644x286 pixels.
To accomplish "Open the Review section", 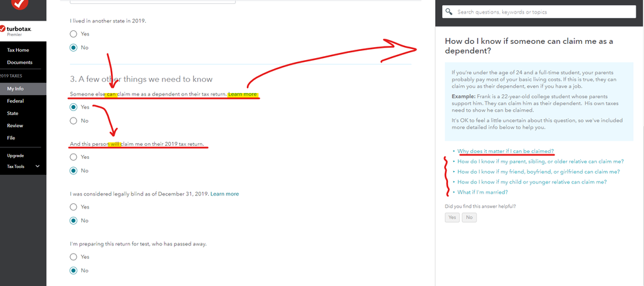I will [x=15, y=125].
